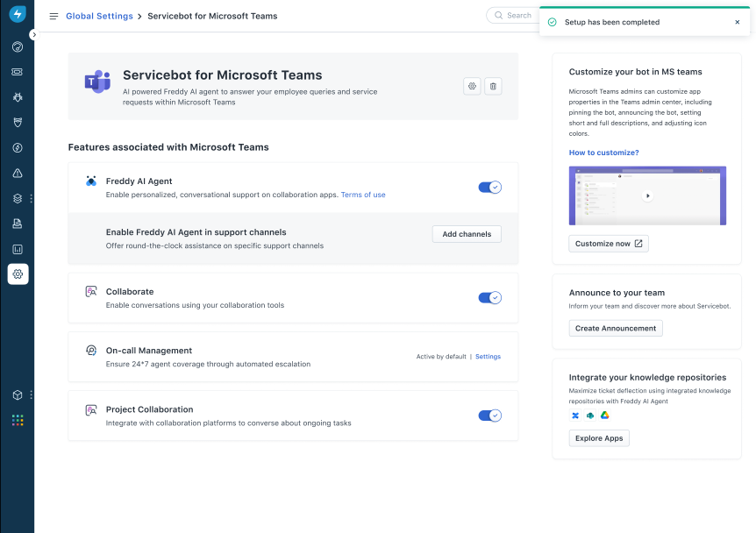Click the Freshservice lightning logo
Image resolution: width=756 pixels, height=533 pixels.
coord(18,14)
